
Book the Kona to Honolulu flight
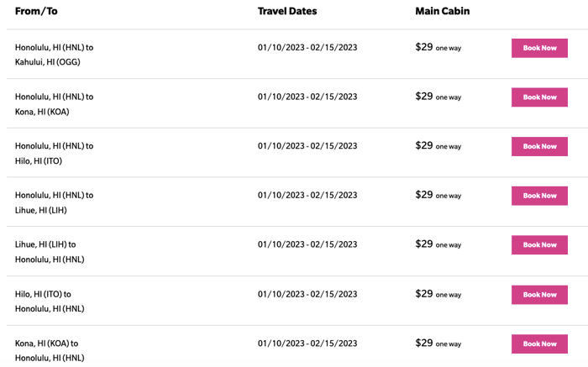point(539,343)
